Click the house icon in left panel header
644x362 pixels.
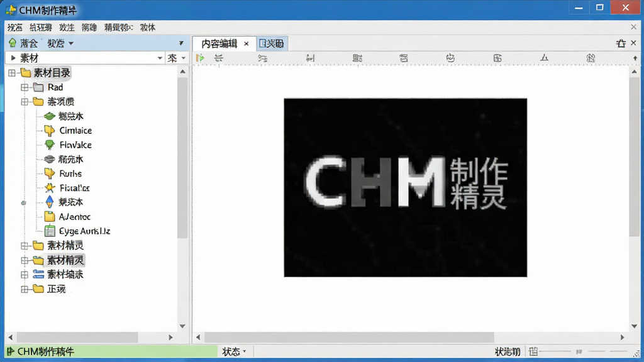coord(13,43)
